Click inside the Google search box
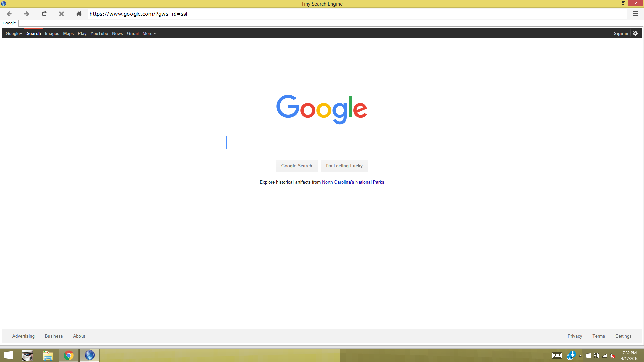The width and height of the screenshot is (644, 362). (324, 142)
